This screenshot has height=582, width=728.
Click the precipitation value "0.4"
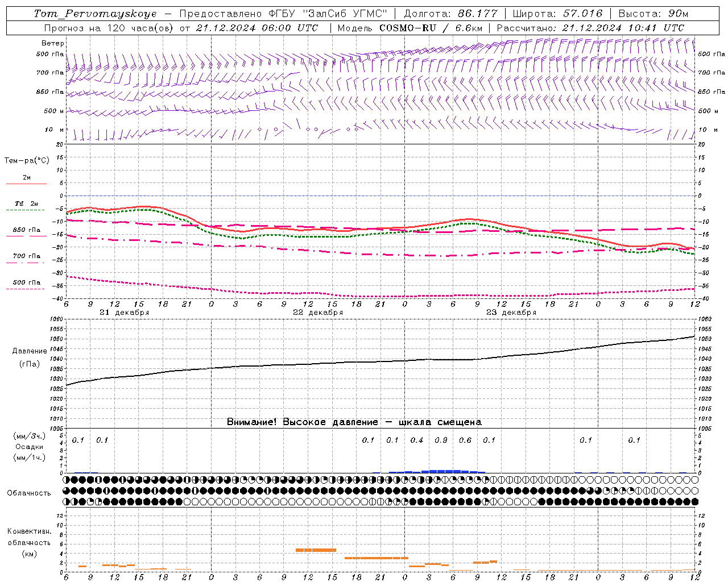417,440
